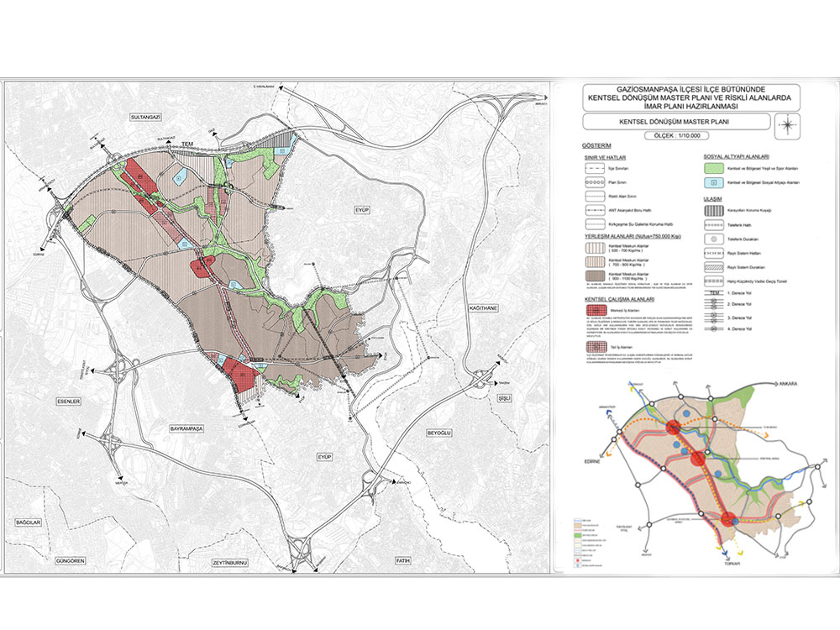Click the Kentsel Dönüşüm Master Planı title box
Screen dimensions: 840x630
675,123
